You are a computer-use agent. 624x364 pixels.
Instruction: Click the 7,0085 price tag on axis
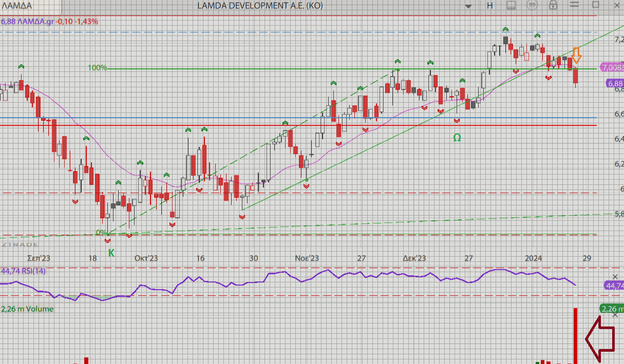612,67
